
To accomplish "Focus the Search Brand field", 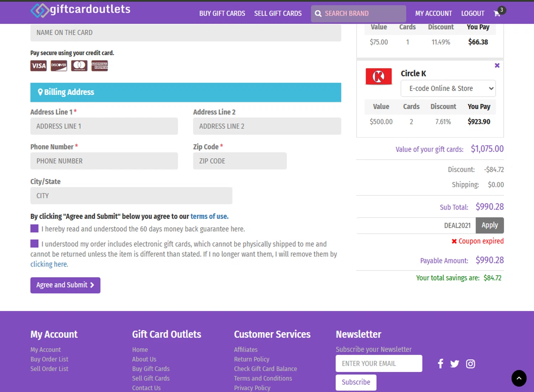I will (x=358, y=14).
